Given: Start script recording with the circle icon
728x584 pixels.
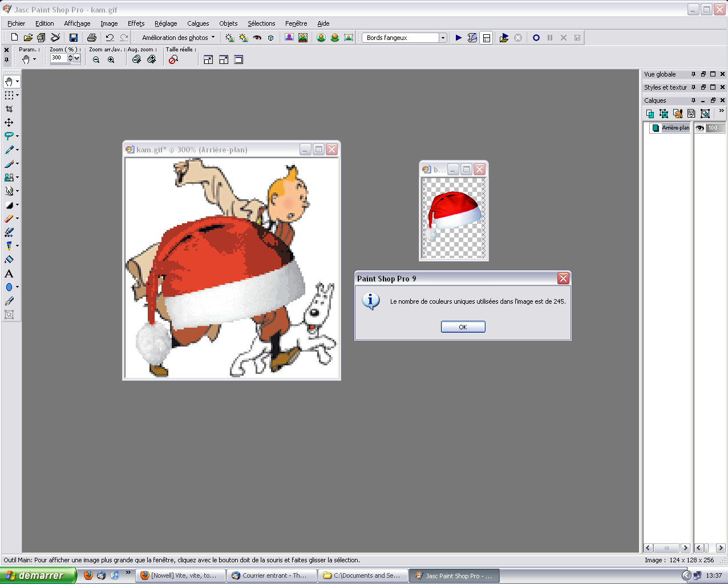Looking at the screenshot, I should click(x=536, y=38).
